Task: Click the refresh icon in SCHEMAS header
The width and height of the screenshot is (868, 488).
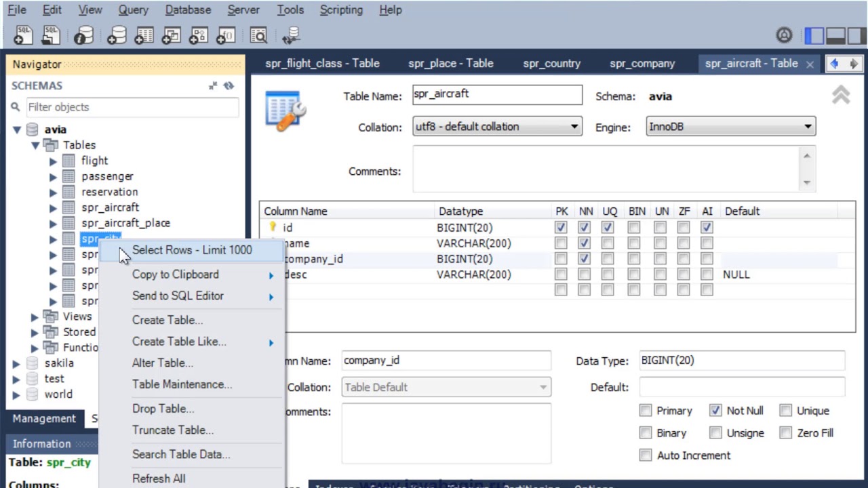Action: [229, 86]
